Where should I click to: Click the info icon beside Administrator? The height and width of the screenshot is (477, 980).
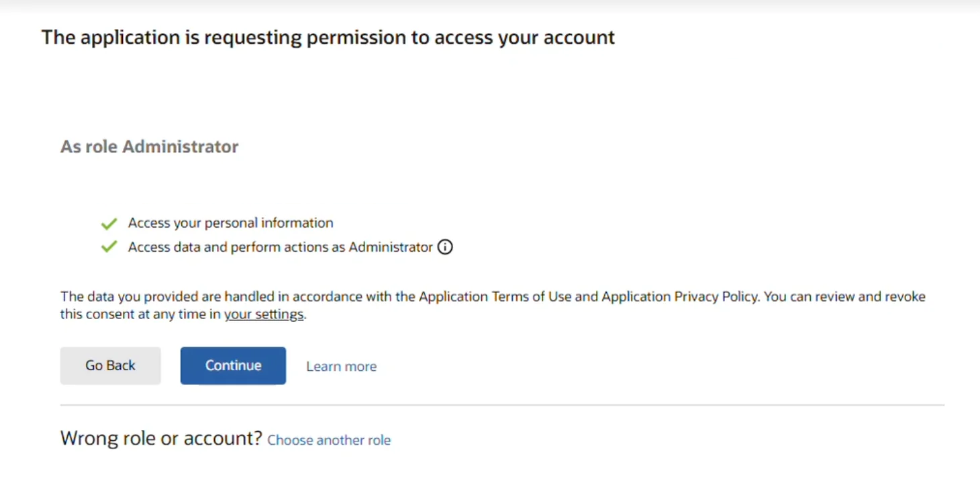(x=445, y=247)
